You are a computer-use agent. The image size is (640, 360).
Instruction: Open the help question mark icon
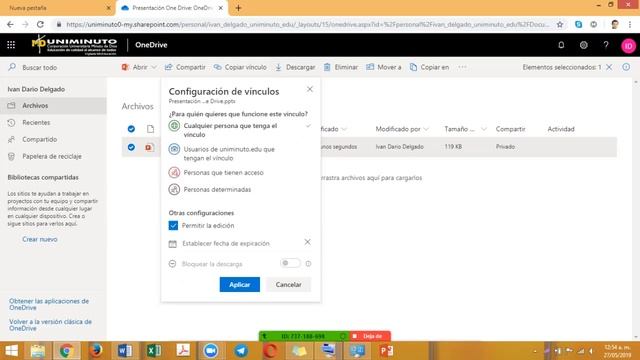(606, 45)
